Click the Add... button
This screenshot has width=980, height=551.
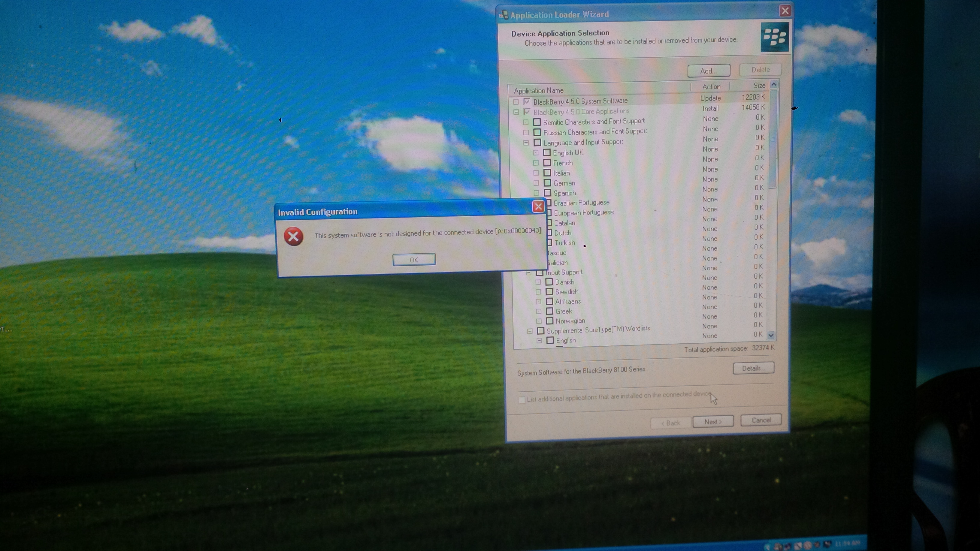pyautogui.click(x=709, y=71)
